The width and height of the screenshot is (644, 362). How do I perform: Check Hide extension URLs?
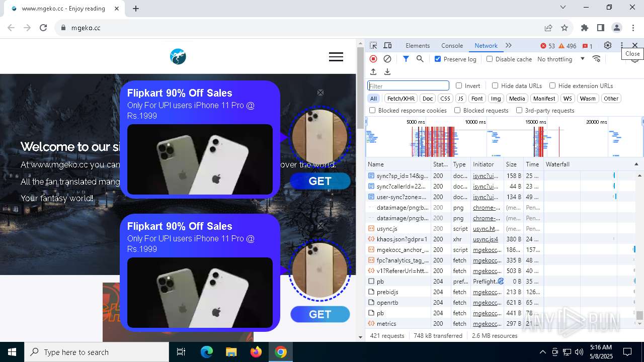coord(552,85)
